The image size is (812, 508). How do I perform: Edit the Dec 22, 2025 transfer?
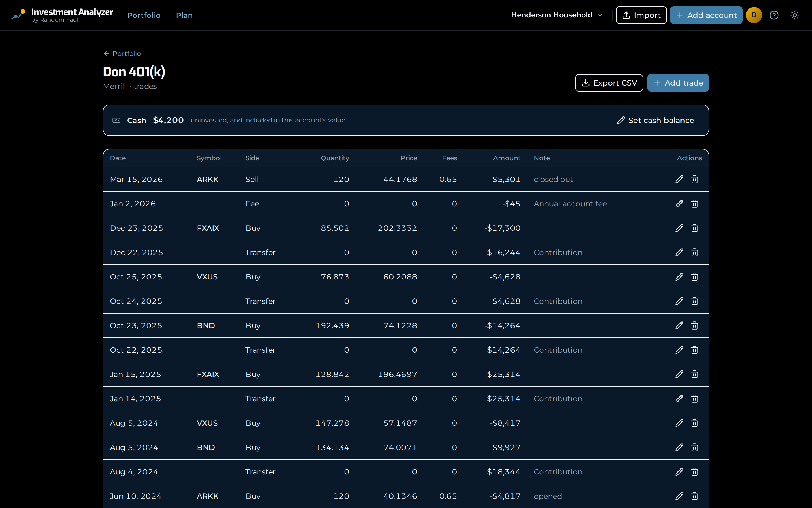point(679,252)
